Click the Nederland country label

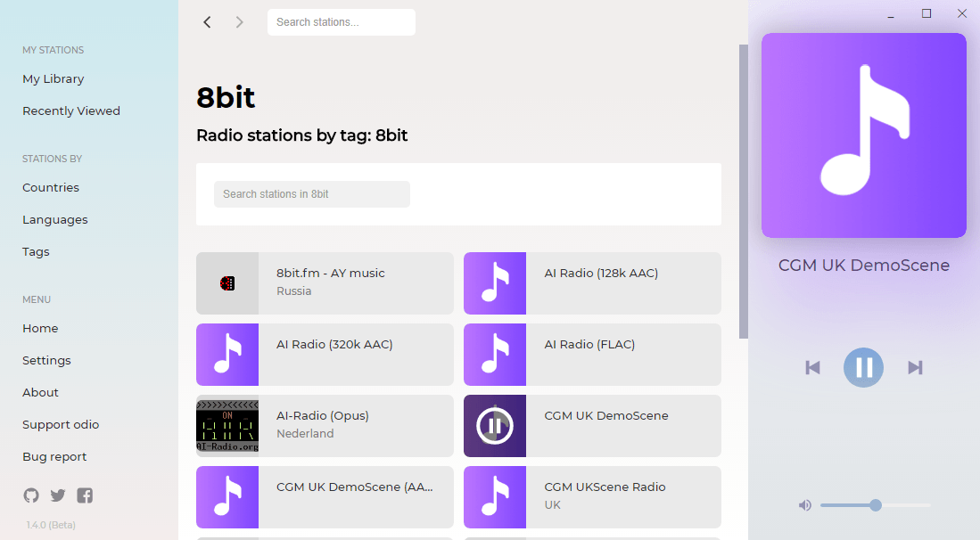tap(305, 433)
